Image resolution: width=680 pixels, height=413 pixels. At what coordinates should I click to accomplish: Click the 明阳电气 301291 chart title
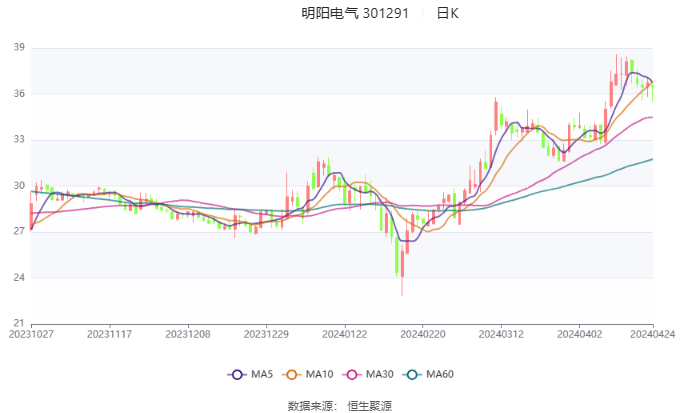pyautogui.click(x=355, y=14)
